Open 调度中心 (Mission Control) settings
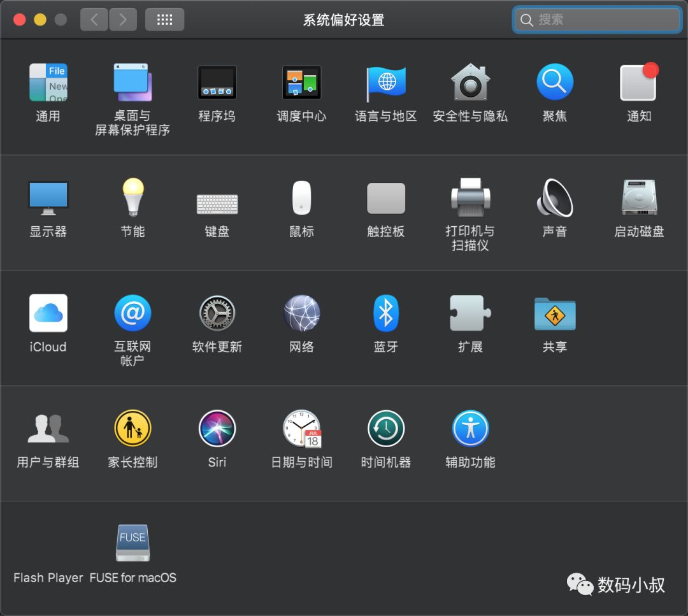This screenshot has width=688, height=616. tap(301, 83)
